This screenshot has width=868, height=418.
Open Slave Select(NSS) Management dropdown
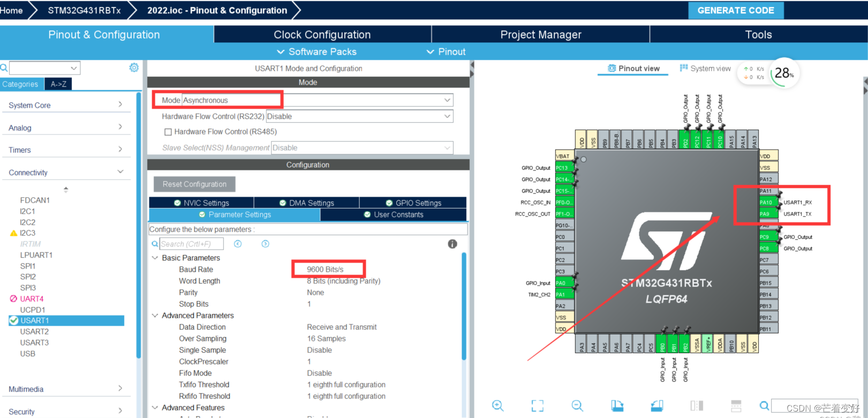coord(362,148)
